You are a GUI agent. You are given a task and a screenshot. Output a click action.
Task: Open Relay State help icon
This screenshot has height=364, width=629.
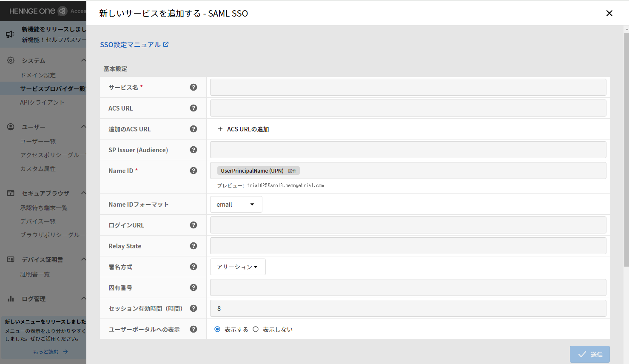(194, 246)
